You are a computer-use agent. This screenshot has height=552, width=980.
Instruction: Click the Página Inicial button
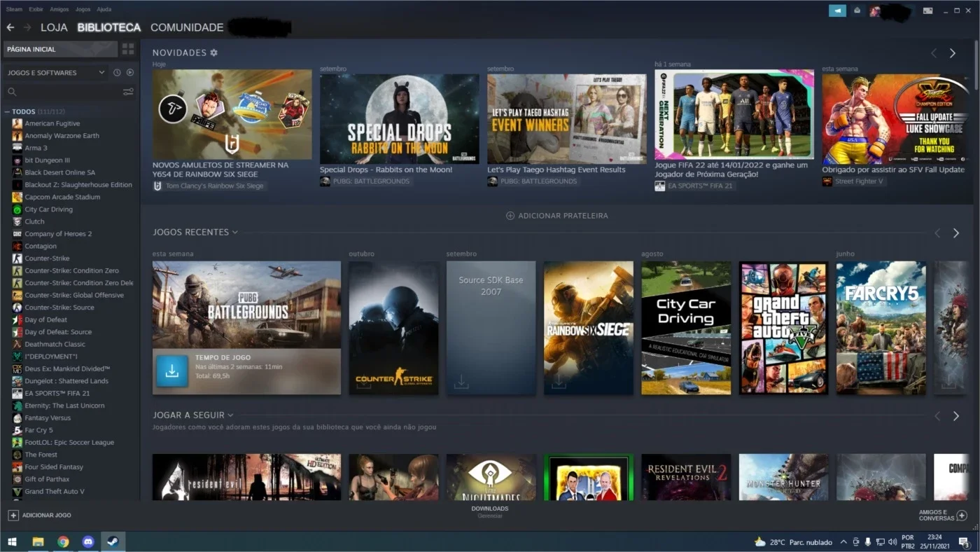pyautogui.click(x=59, y=49)
